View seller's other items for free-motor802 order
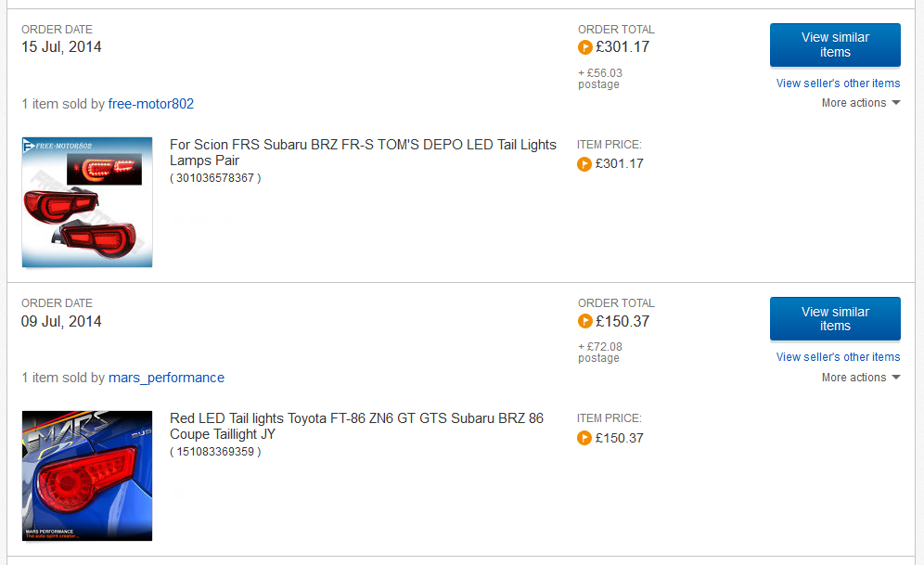 (x=838, y=83)
